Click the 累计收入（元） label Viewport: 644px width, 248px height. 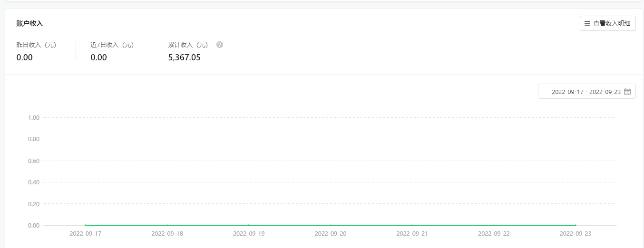tap(188, 45)
